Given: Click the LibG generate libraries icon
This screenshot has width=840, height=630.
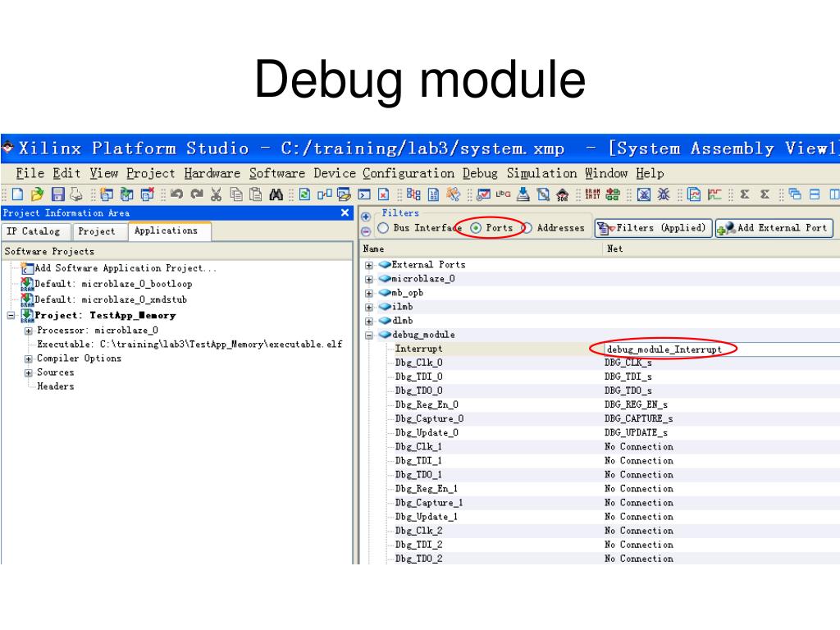Looking at the screenshot, I should pos(503,194).
